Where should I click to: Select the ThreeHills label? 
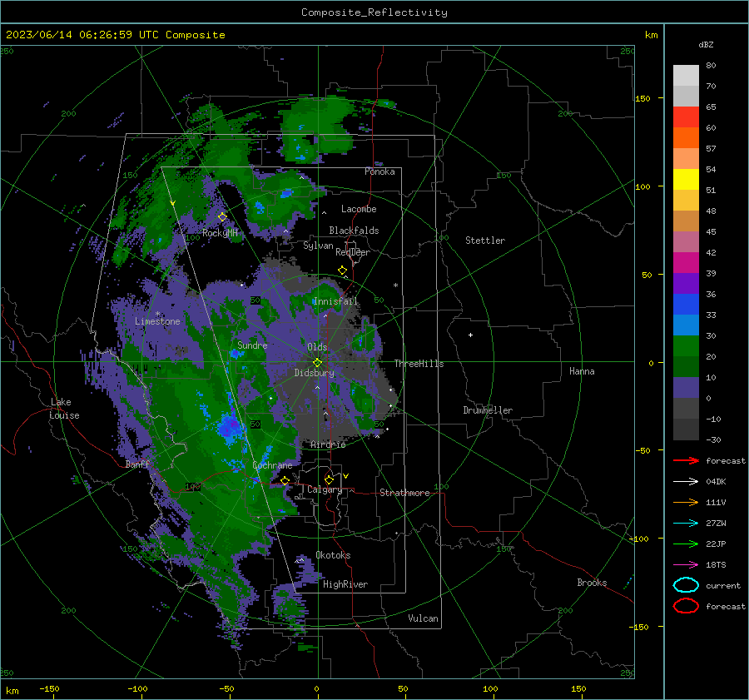pos(419,364)
